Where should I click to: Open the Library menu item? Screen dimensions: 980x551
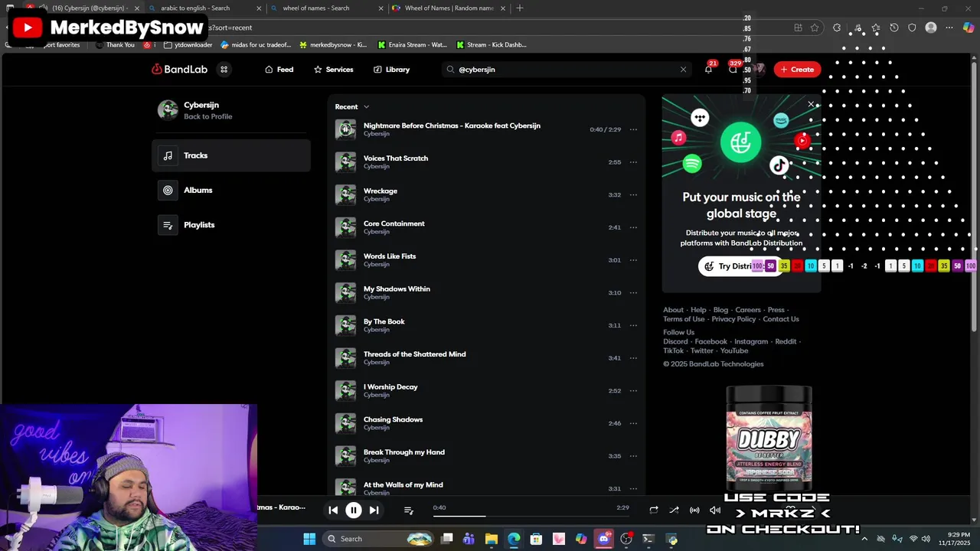point(391,70)
